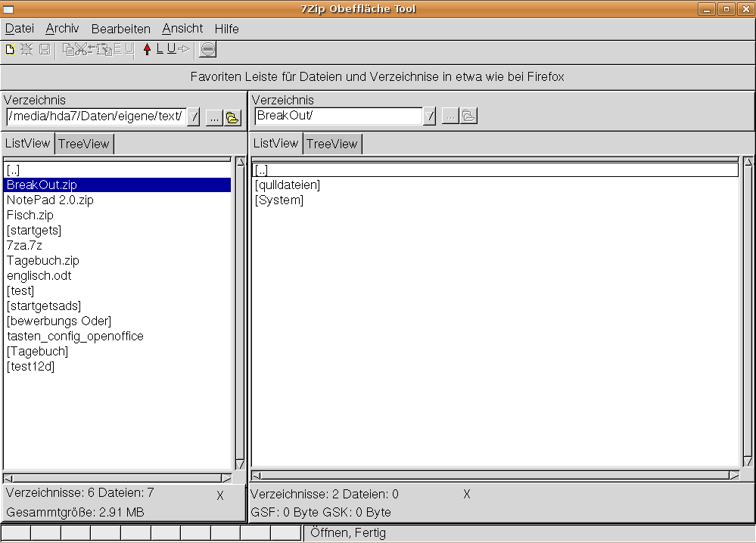756x543 pixels.
Task: Expand the left Verzeichnis path dropdown
Action: pos(194,117)
